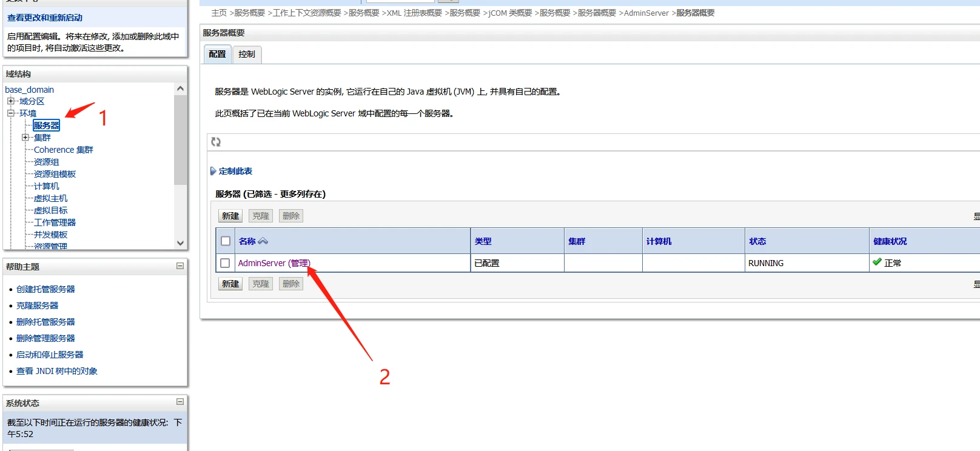Image resolution: width=980 pixels, height=451 pixels.
Task: Click the 删除 button above the table
Action: [x=291, y=216]
